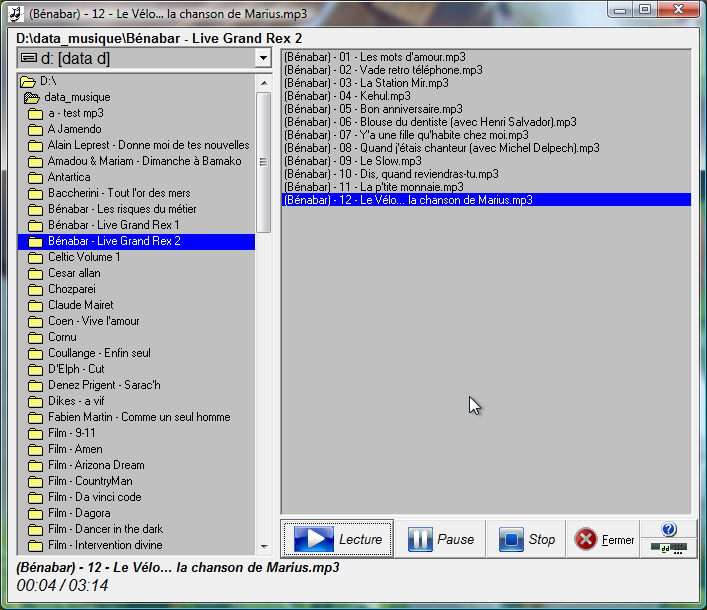Image resolution: width=707 pixels, height=610 pixels.
Task: Click the Cesar allan folder icon
Action: click(35, 274)
